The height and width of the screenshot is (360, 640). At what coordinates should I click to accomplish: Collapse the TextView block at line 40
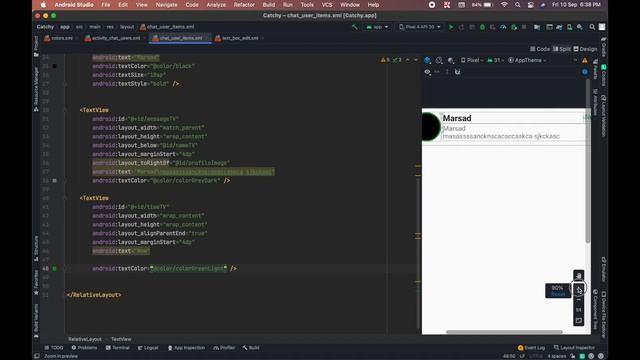pos(65,198)
